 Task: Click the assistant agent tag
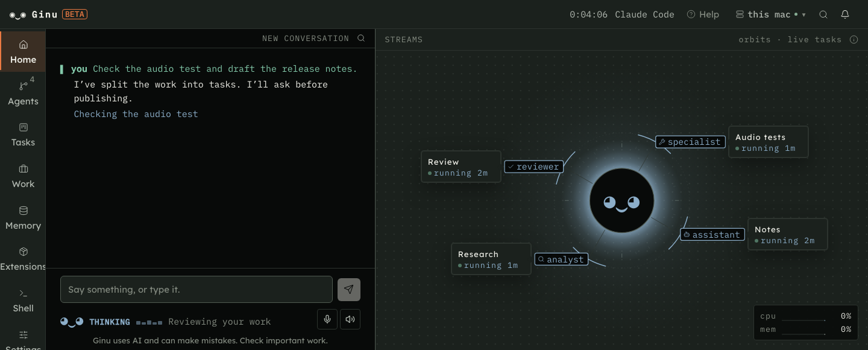(712, 235)
